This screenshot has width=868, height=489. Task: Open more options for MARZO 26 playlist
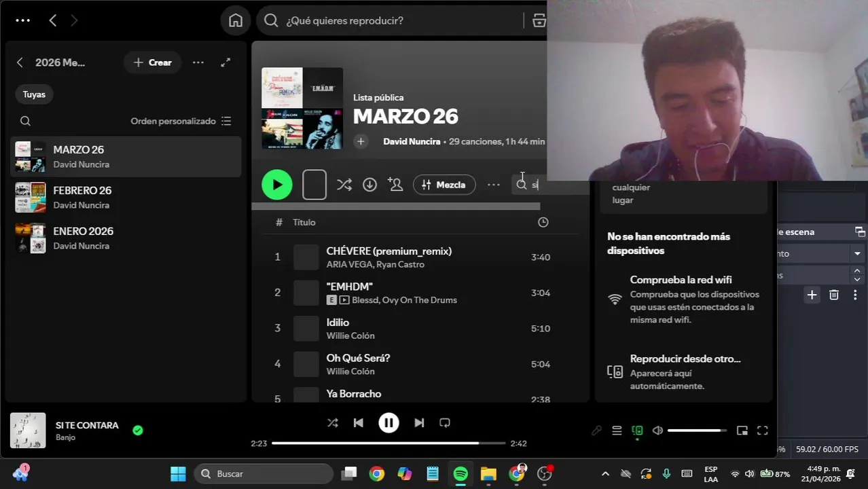click(x=494, y=185)
